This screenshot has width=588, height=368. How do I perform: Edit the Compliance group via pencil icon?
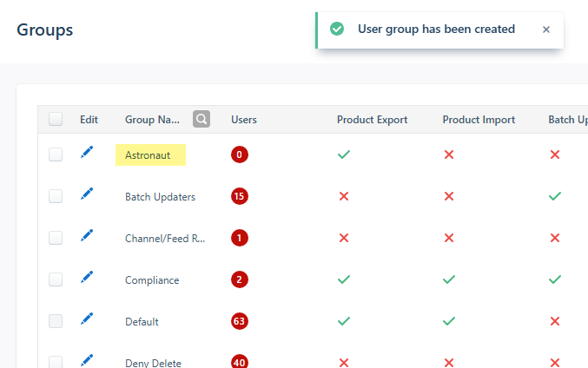coord(87,278)
